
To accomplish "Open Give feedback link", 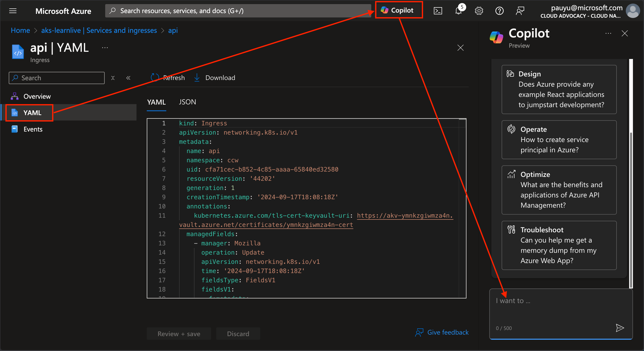I will (442, 333).
